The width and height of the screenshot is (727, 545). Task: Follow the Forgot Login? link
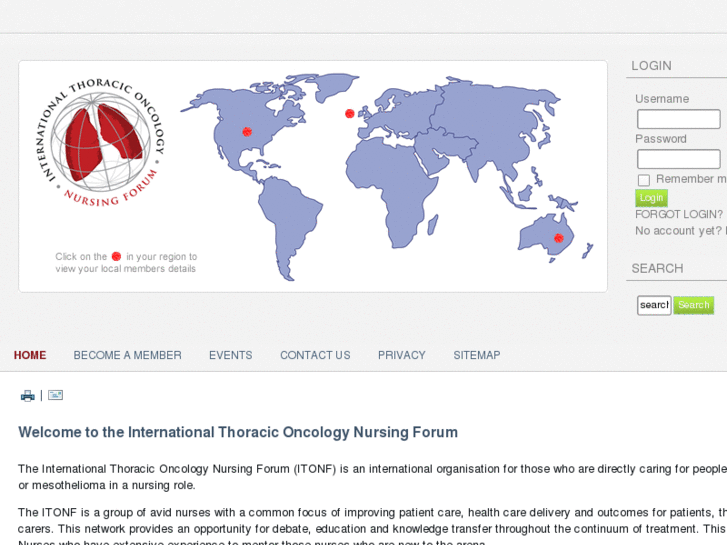[x=679, y=214]
